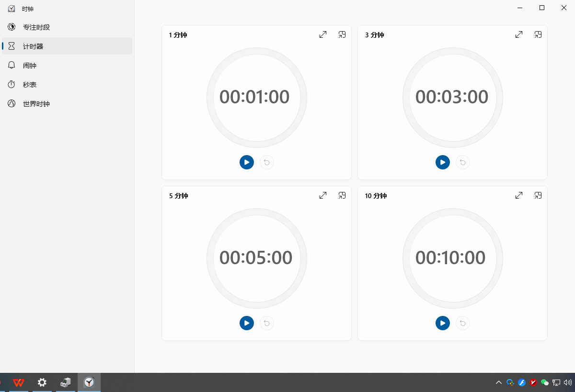Click the 5 分钟 timer title
The image size is (575, 392).
178,196
